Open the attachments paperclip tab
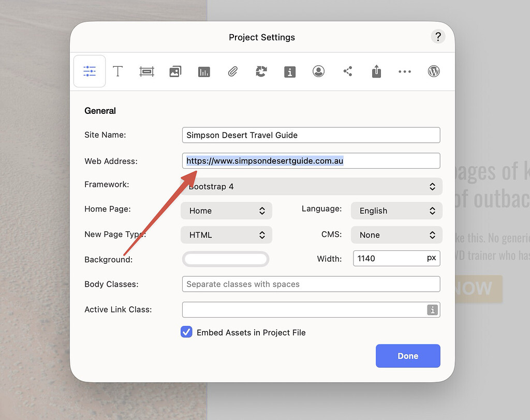Image resolution: width=530 pixels, height=420 pixels. (232, 71)
